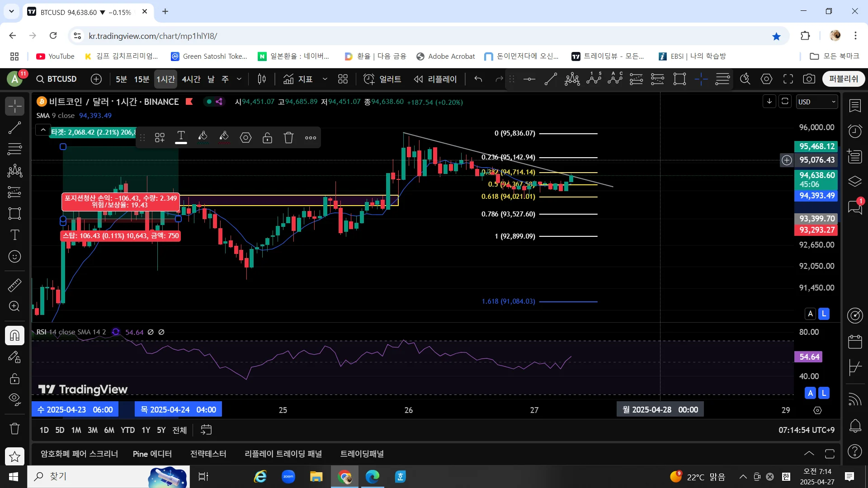Open line color tool in floating toolbar

tap(203, 137)
